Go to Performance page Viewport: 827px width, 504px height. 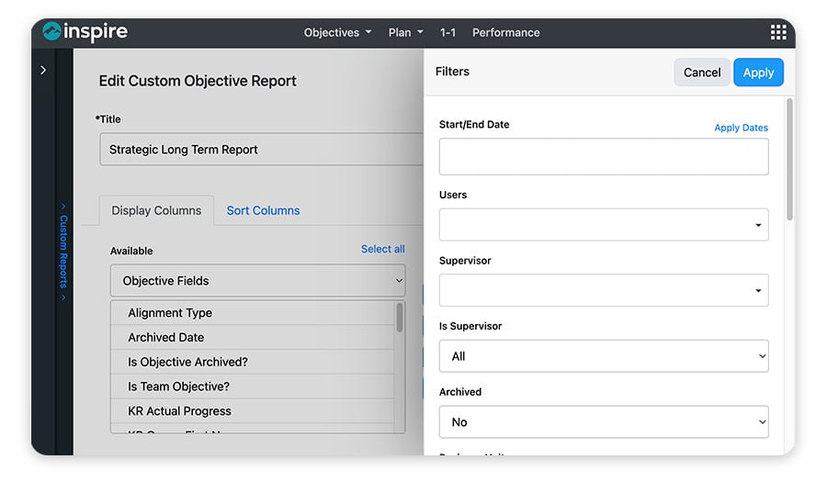(505, 33)
